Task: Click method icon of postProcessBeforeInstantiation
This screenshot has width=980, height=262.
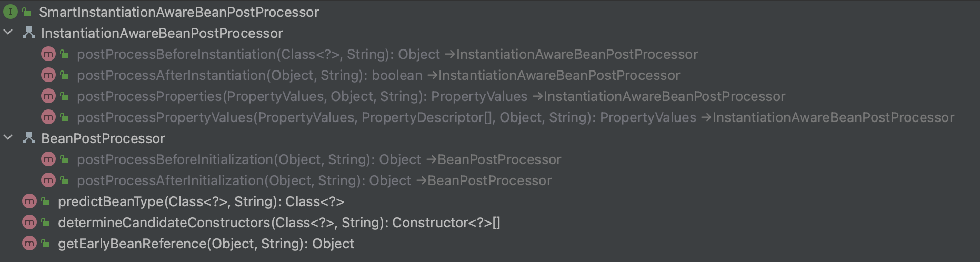Action: [x=48, y=54]
